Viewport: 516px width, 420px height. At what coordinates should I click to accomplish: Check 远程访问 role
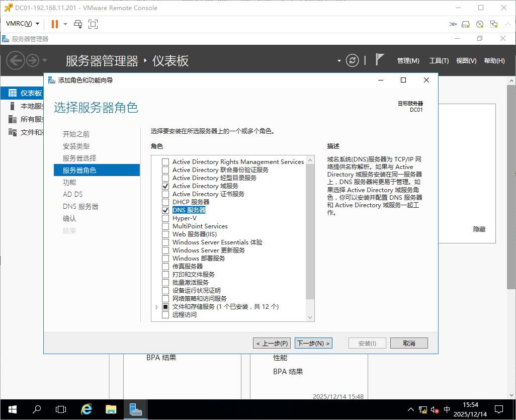(165, 315)
